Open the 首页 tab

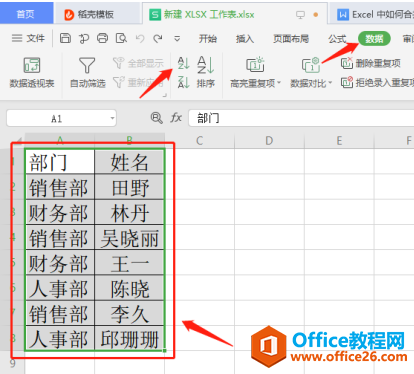pos(26,14)
